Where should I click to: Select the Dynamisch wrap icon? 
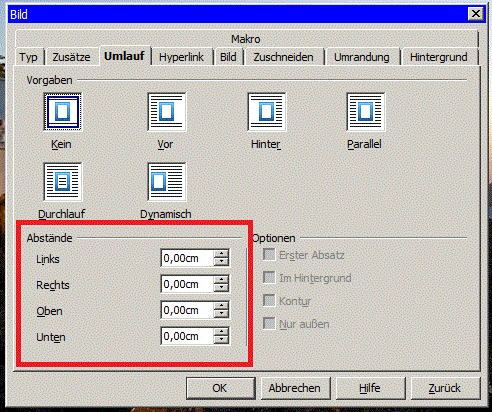[167, 182]
